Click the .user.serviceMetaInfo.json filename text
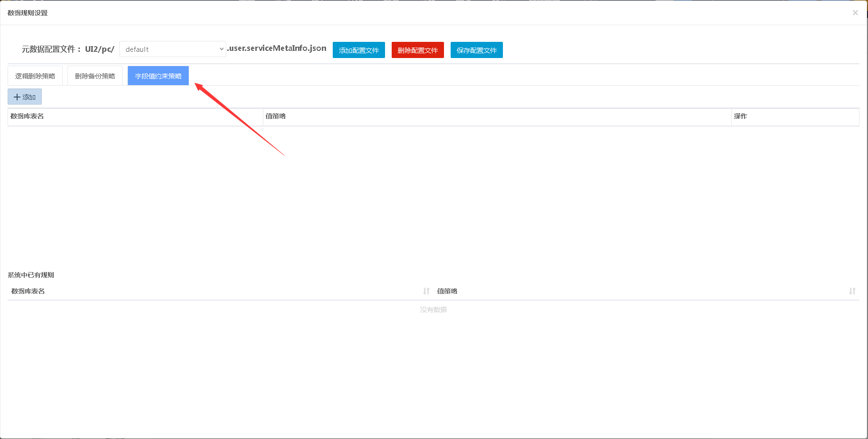Viewport: 868px width, 439px height. coord(277,48)
